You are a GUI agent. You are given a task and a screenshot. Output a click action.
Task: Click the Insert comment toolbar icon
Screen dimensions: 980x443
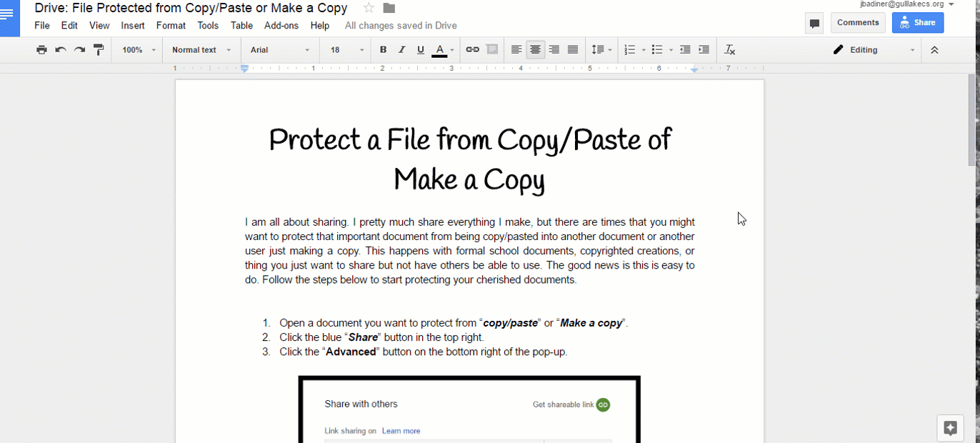click(492, 50)
